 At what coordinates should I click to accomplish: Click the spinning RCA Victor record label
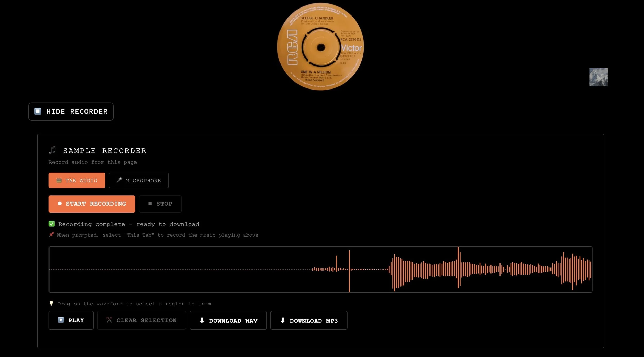point(320,47)
